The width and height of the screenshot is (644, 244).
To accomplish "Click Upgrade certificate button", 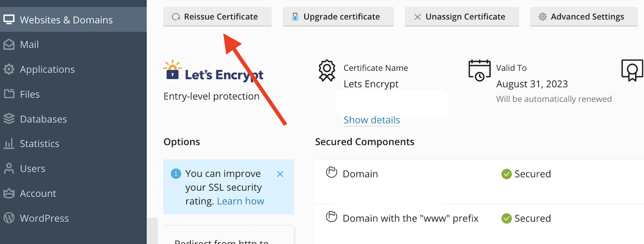I will 338,17.
